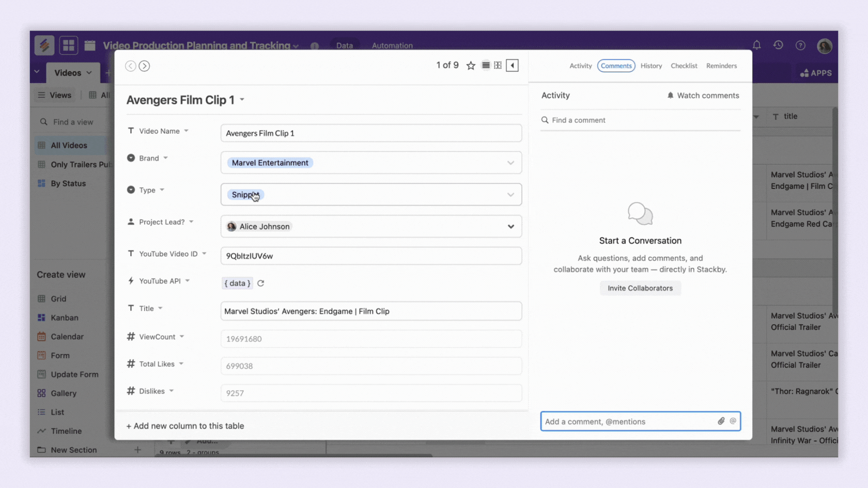Create a Gallery view
The image size is (868, 488).
[64, 393]
